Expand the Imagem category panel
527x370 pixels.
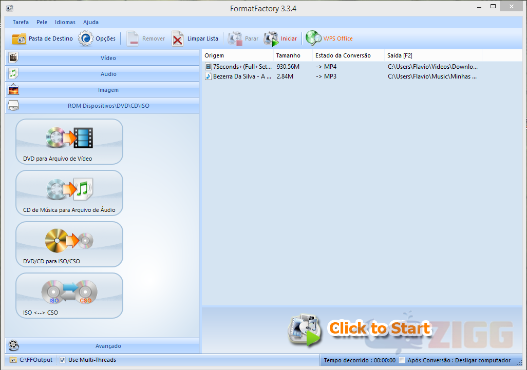coord(102,90)
